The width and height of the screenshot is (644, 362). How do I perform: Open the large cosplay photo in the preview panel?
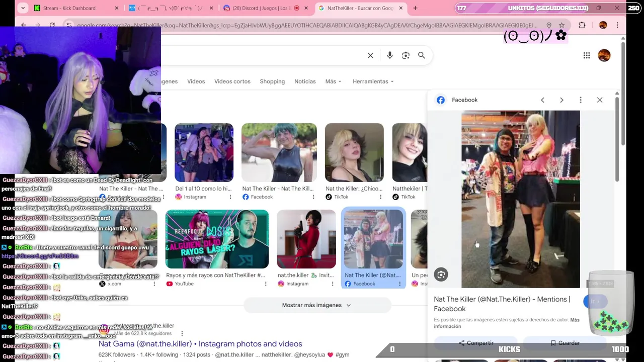pyautogui.click(x=520, y=199)
